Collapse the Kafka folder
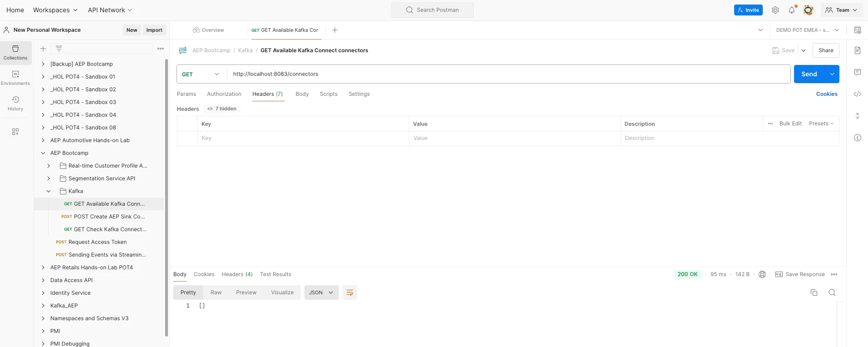 coord(49,191)
